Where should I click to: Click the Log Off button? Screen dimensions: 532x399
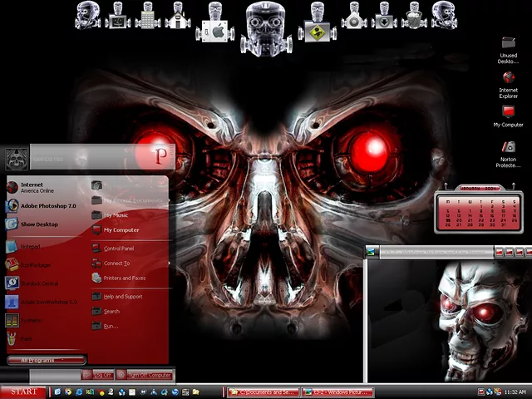(98, 375)
